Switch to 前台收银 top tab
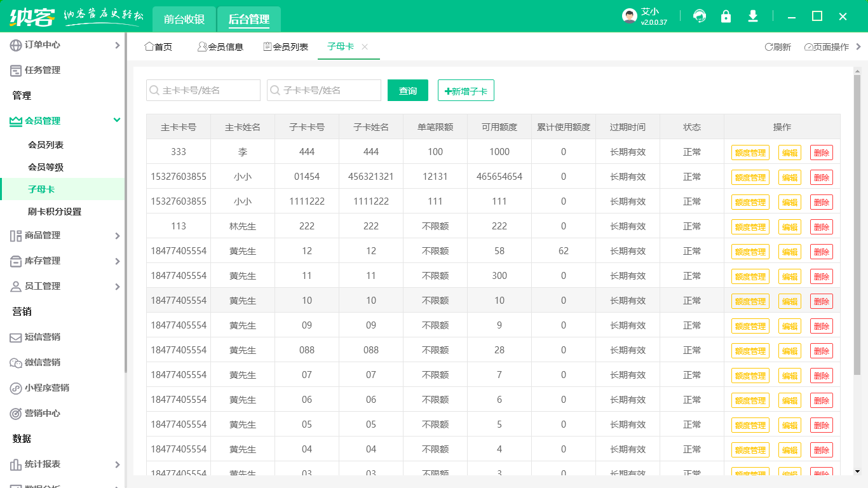Image resolution: width=868 pixels, height=488 pixels. click(x=184, y=19)
